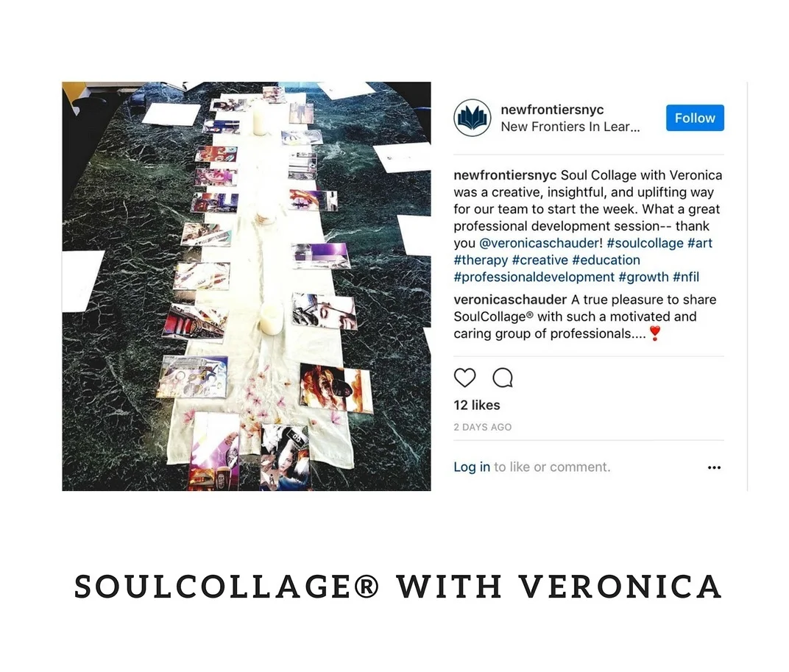The width and height of the screenshot is (789, 672).
Task: Click the Follow button
Action: 695,118
